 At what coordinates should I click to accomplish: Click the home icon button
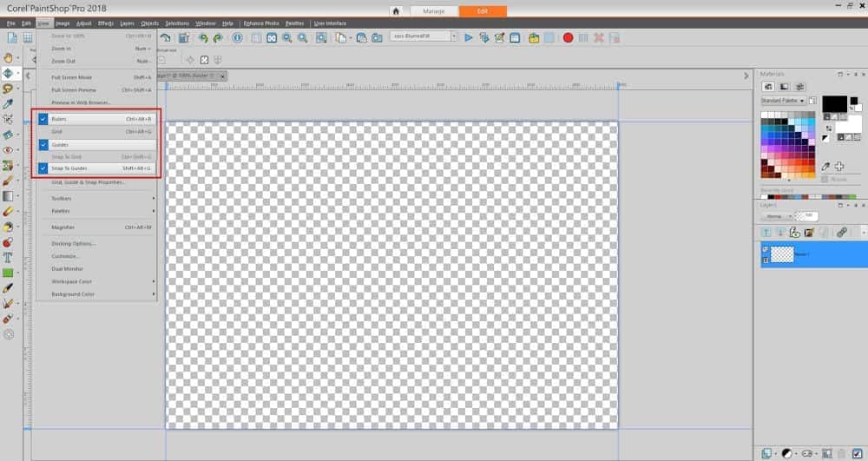[x=396, y=11]
